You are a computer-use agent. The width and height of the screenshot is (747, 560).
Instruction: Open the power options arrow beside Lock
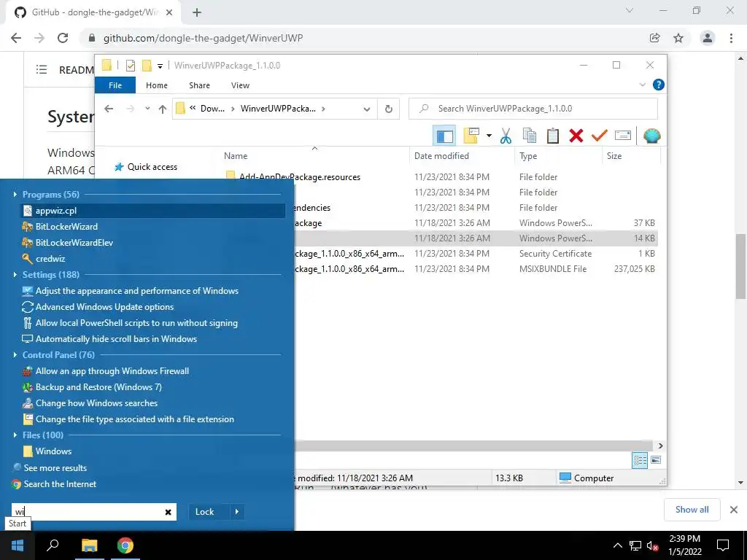[x=237, y=512]
